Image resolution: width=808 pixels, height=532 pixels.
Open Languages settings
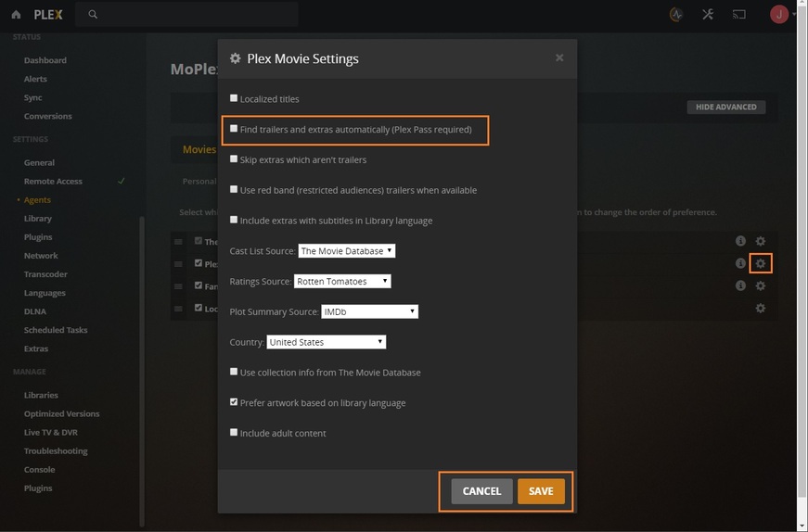click(x=45, y=293)
